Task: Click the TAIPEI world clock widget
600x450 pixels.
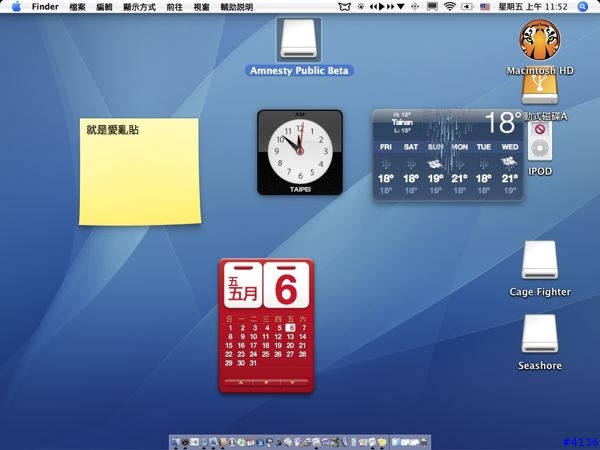Action: 300,152
